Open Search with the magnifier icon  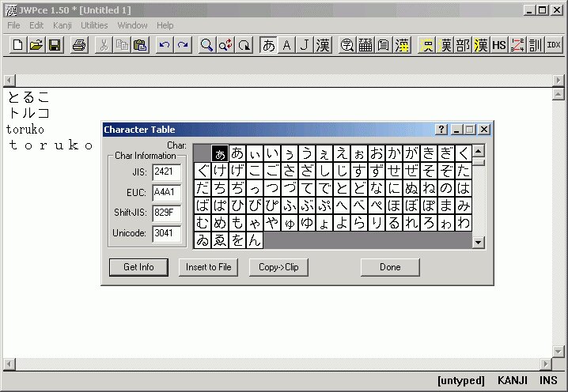[x=206, y=45]
